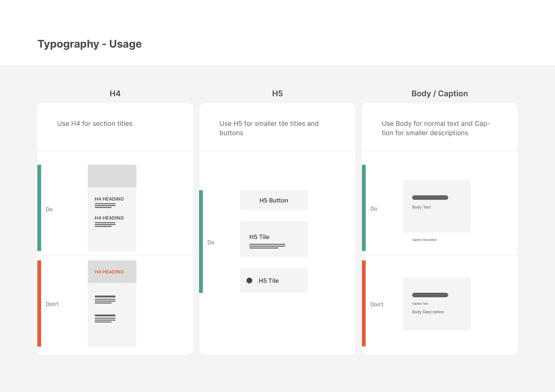The image size is (555, 392).
Task: Click the small "Caption Text" label
Action: 420,304
